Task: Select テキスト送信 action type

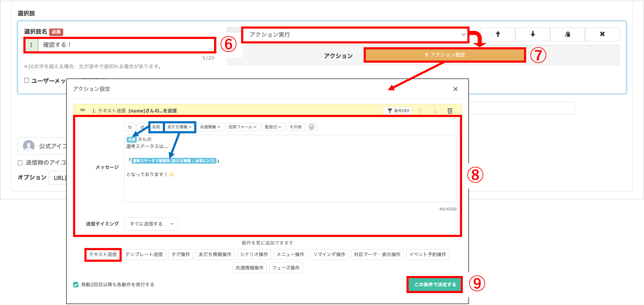Action: (x=103, y=254)
